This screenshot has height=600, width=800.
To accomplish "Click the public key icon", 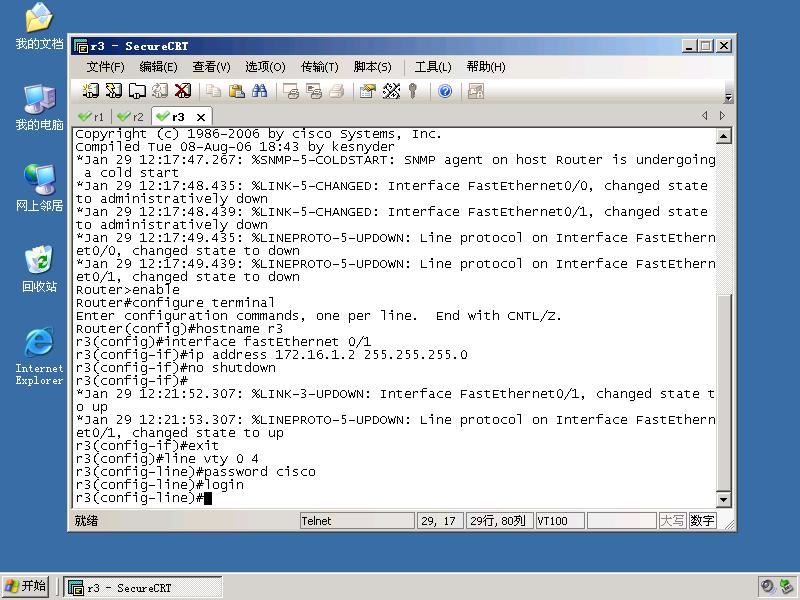I will (413, 91).
